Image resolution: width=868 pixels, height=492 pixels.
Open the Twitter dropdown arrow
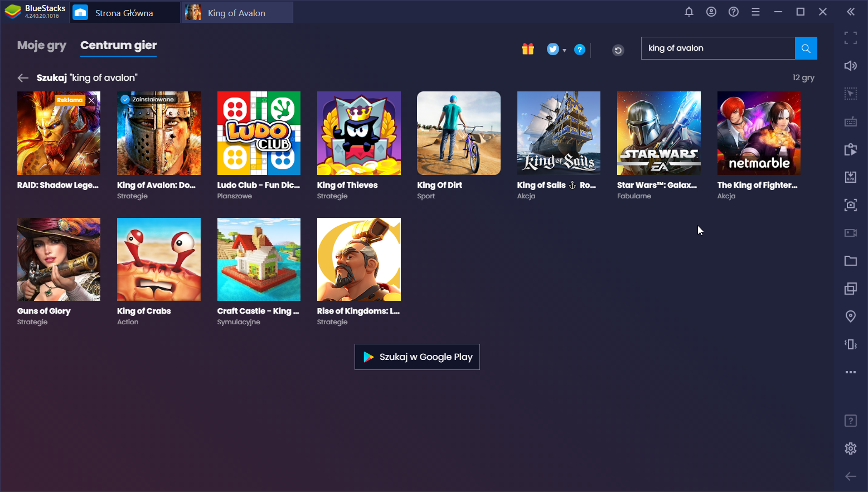(x=565, y=50)
